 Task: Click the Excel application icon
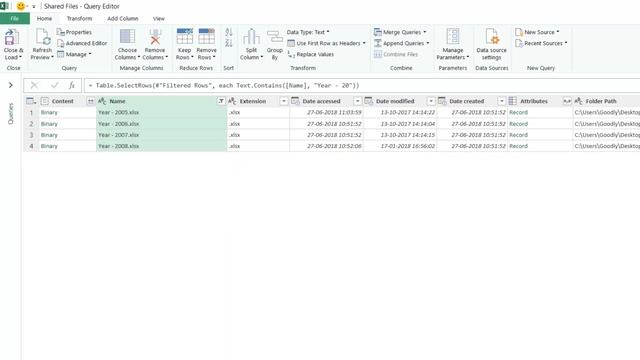4,6
